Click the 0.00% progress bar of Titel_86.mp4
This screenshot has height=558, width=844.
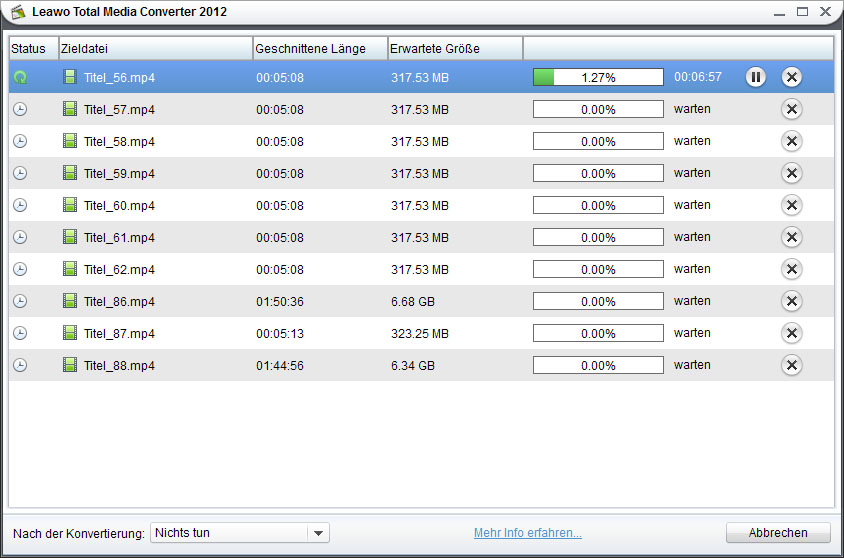point(598,301)
